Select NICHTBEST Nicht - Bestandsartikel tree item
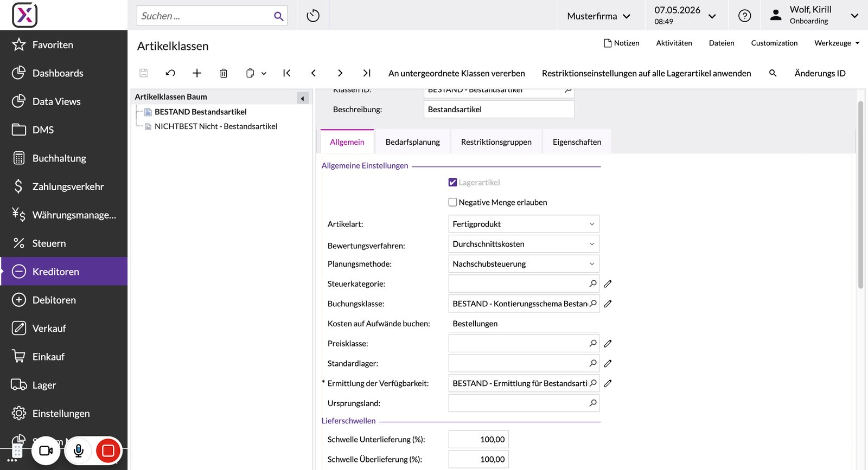Screen dimensions: 868x470 pyautogui.click(x=216, y=126)
